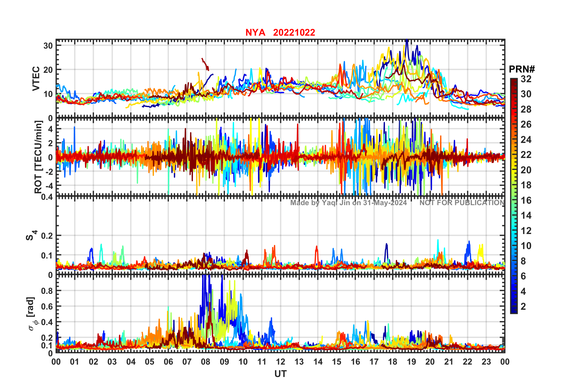This screenshot has width=561, height=392.
Task: Click the '0.2' tick on the S4 axis
Action: tap(47, 236)
